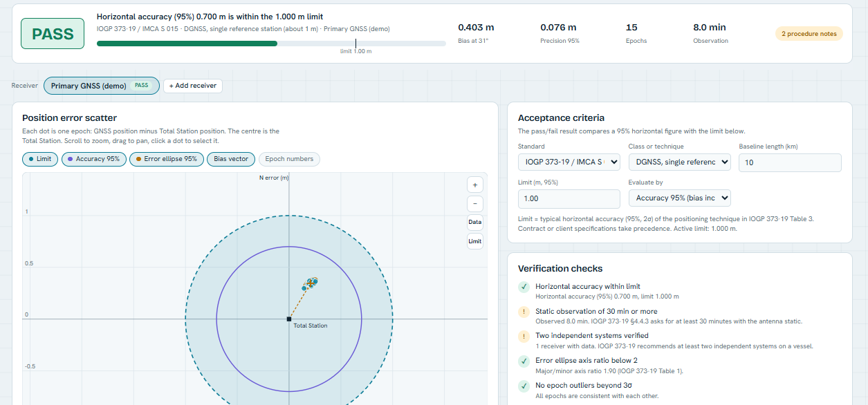Screen dimensions: 868x405
Task: Click warning icon for two independent systems
Action: (524, 337)
